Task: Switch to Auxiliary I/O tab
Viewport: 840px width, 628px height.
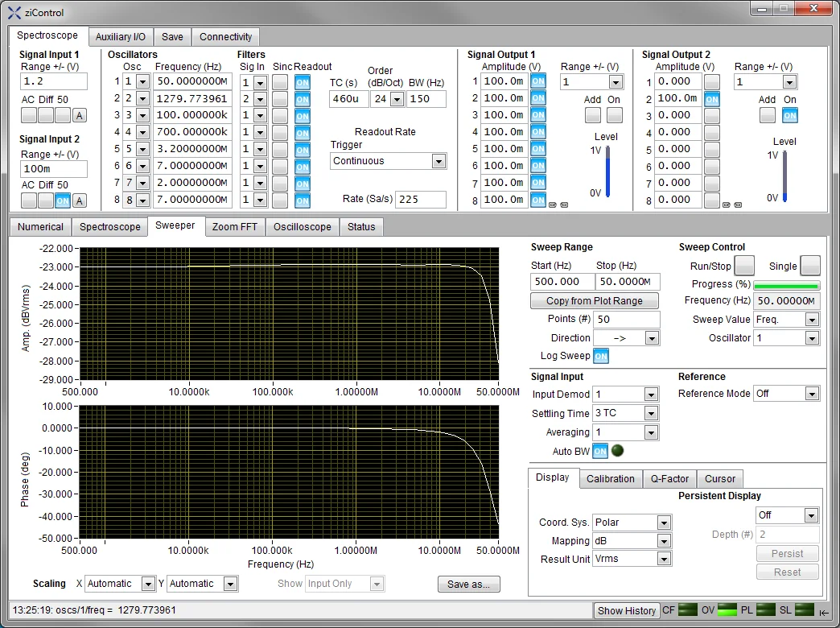Action: (x=121, y=36)
